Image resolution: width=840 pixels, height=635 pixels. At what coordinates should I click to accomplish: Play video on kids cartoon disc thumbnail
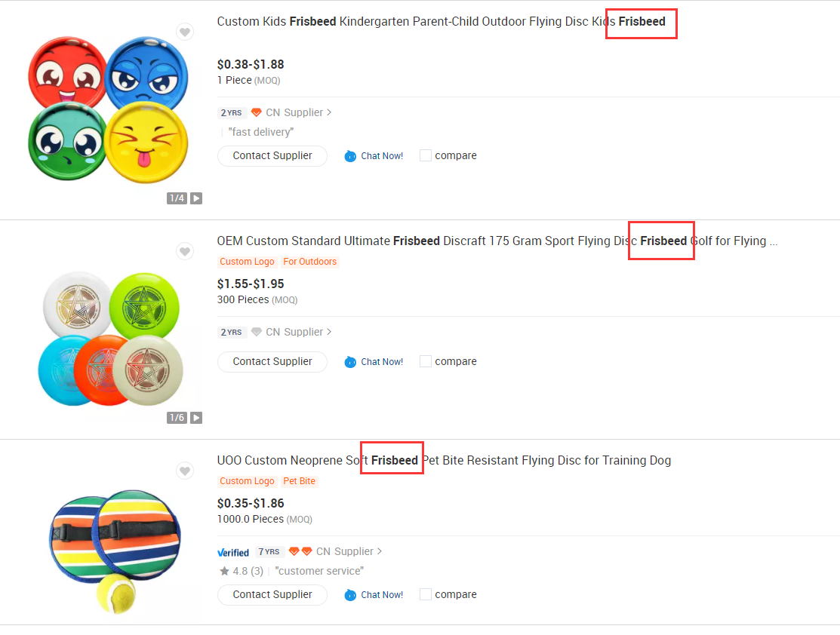pyautogui.click(x=196, y=198)
